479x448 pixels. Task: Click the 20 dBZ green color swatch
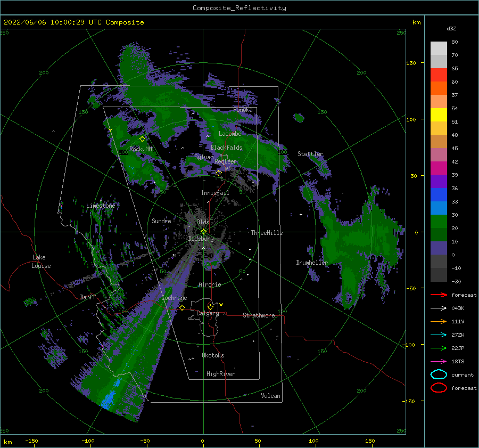439,221
